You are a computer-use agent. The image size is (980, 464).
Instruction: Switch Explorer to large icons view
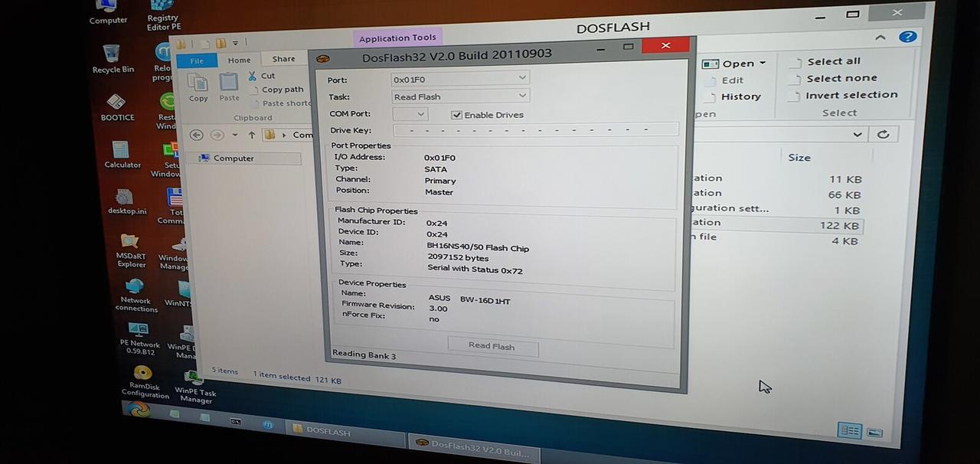[874, 433]
